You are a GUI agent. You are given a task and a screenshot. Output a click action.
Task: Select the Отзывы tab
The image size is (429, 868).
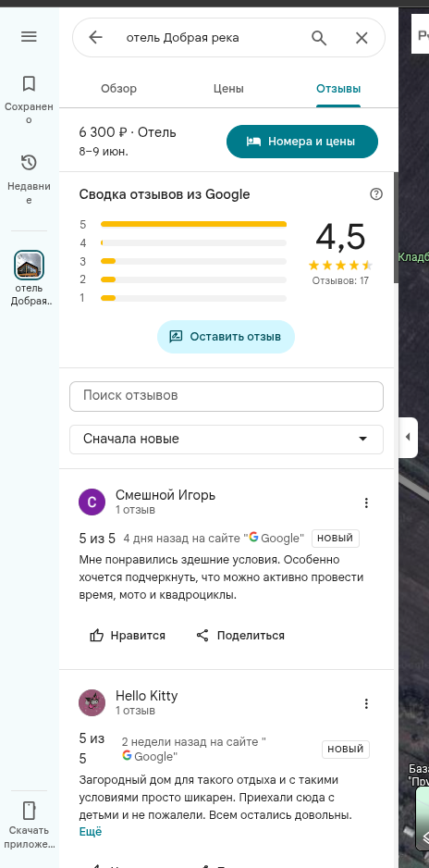[x=338, y=89]
